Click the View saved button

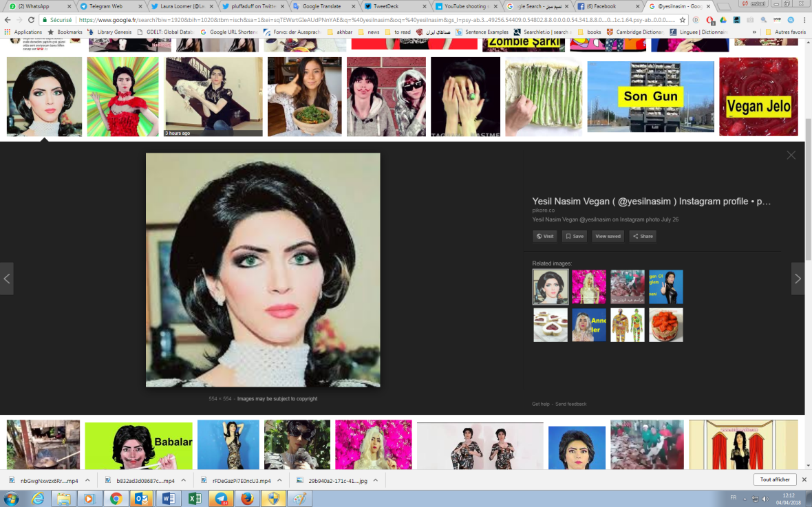pos(607,236)
